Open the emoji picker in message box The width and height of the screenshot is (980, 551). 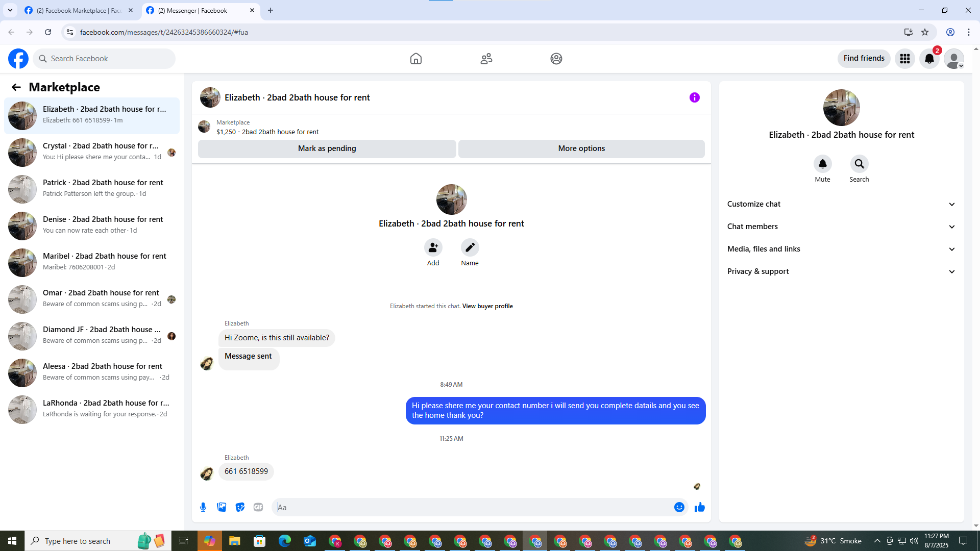tap(679, 507)
